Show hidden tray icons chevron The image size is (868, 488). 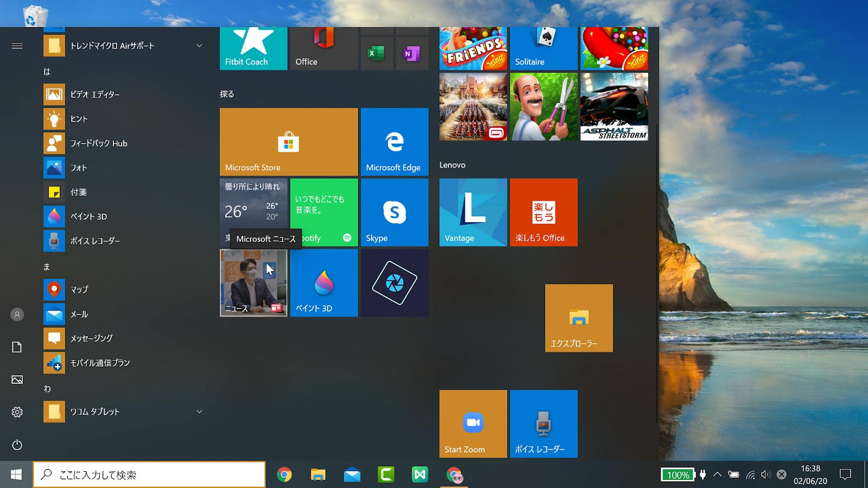[717, 475]
